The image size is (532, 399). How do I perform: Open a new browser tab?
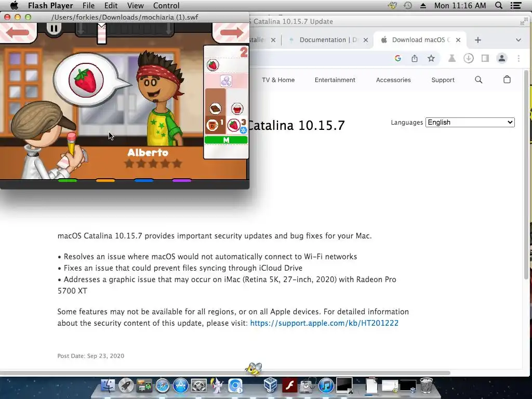(x=478, y=40)
